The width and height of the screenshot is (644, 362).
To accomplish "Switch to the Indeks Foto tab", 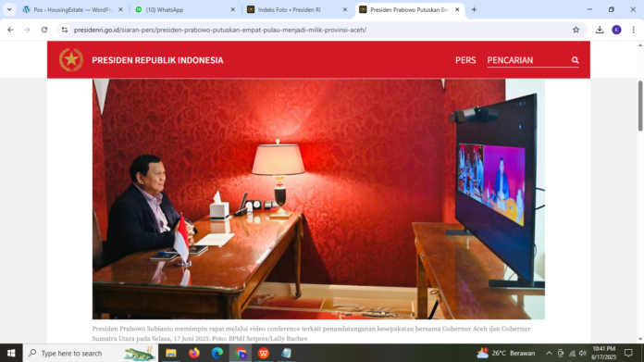I will pos(296,9).
